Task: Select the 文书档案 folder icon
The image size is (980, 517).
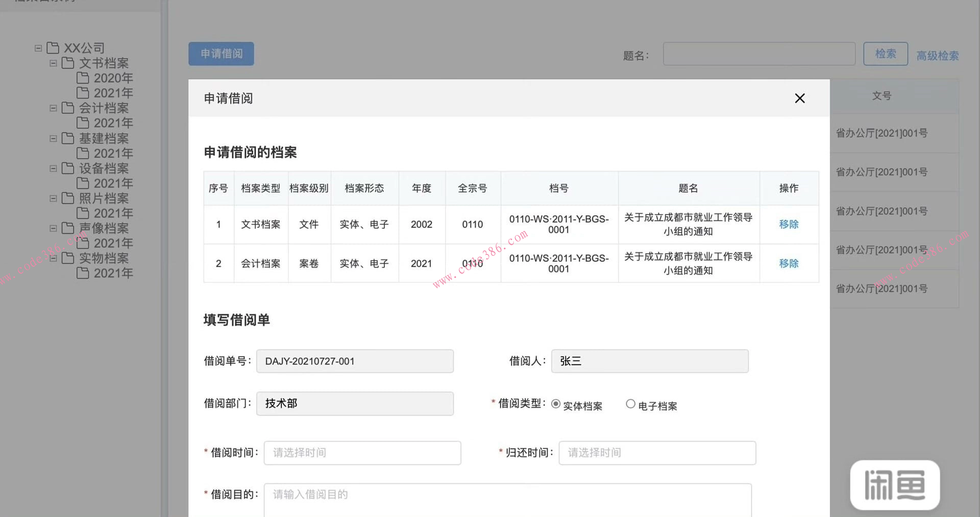Action: coord(68,63)
